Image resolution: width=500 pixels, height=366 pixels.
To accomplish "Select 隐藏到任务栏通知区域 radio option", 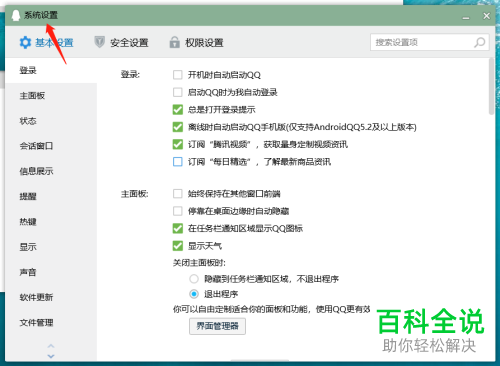I will pos(194,279).
